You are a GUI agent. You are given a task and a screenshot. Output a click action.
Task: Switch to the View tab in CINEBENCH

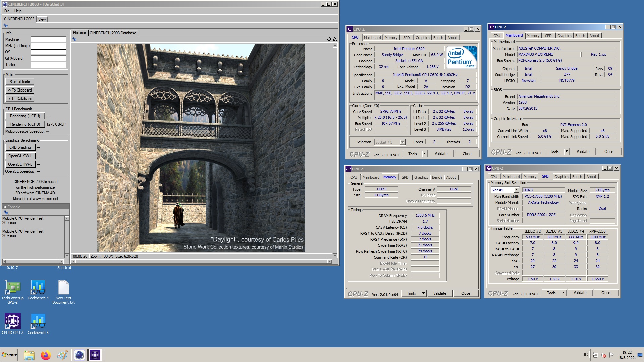pyautogui.click(x=42, y=19)
